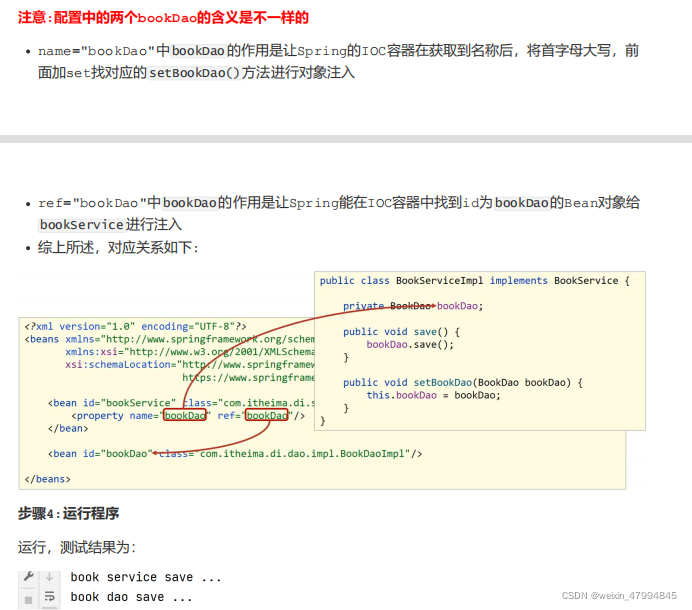Click the 'xmlns:xsi=' attribute line
Image resolution: width=692 pixels, height=610 pixels.
tap(190, 352)
